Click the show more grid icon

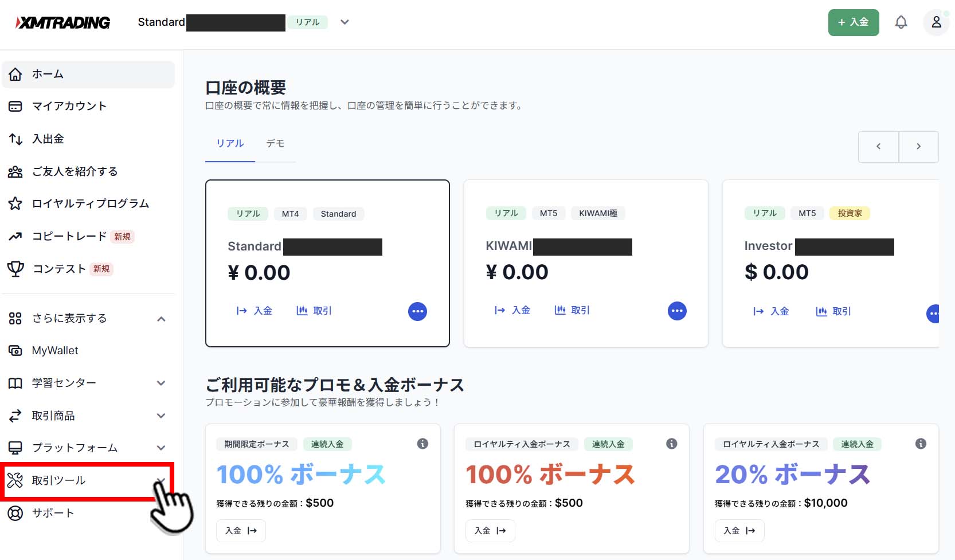[x=15, y=318]
